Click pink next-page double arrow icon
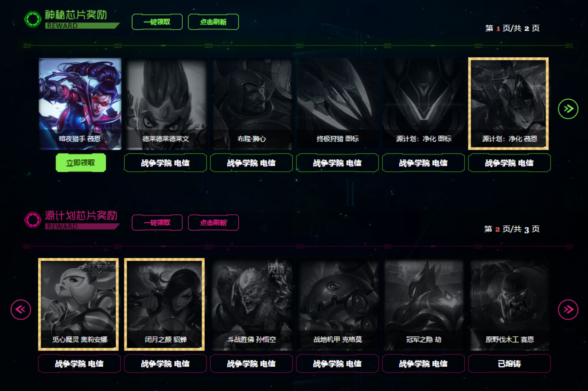This screenshot has height=391, width=588. coord(568,309)
